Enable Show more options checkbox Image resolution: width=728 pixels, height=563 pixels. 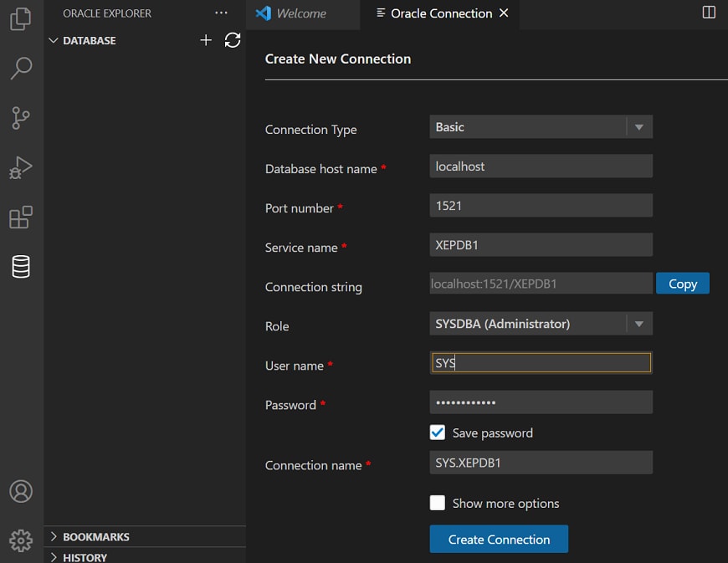[x=437, y=503]
